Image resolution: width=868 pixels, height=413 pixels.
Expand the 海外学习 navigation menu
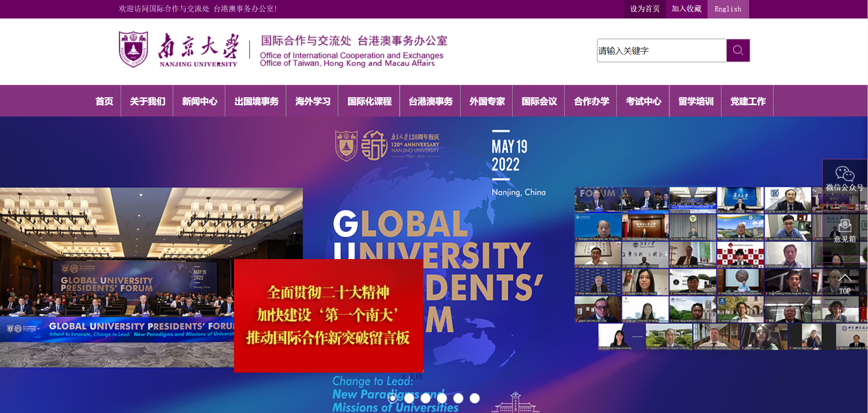313,101
